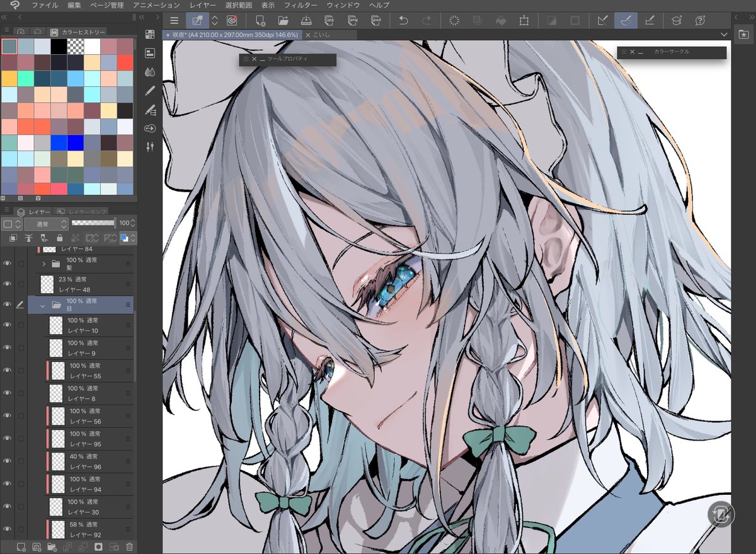Click レイヤー 94 layer thumbnail
The image size is (756, 554).
[x=59, y=484]
